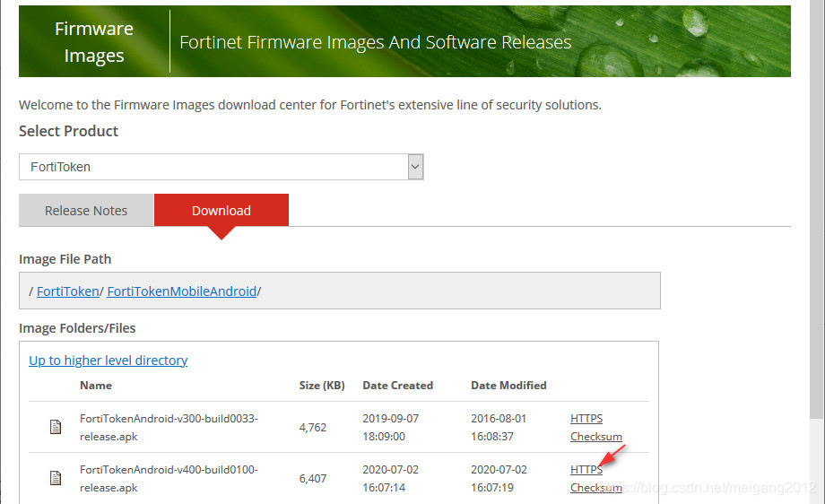Open the FortiToken product dropdown arrow
This screenshot has width=825, height=504.
[415, 167]
